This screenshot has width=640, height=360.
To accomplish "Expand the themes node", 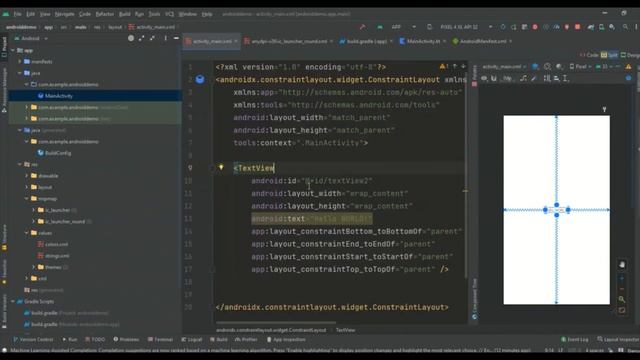I will pos(33,267).
